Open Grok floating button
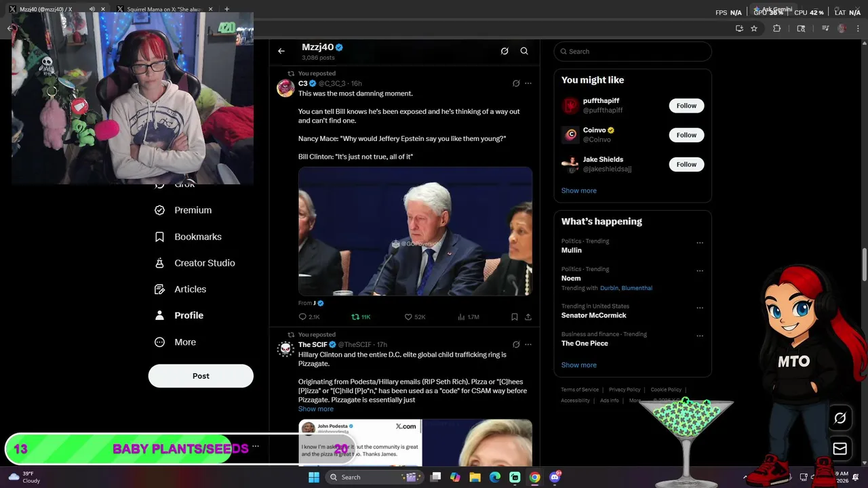868x488 pixels. (x=840, y=418)
